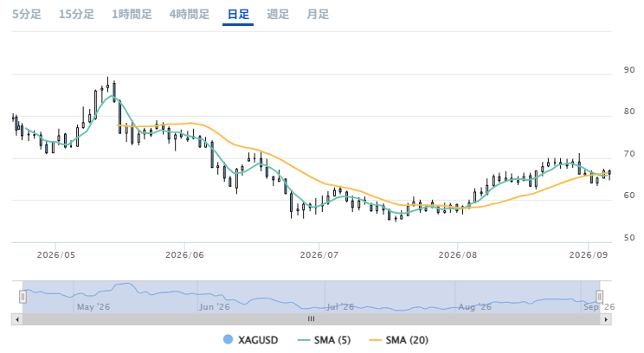Click the 2026/07 x-axis label
The width and height of the screenshot is (644, 353).
[319, 255]
